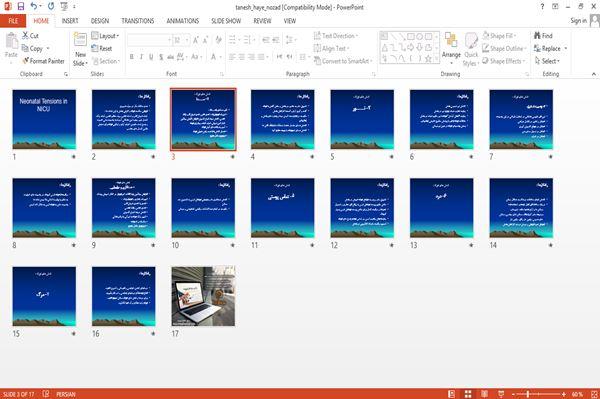Switch to Slide Sorter view in status bar

pyautogui.click(x=468, y=394)
